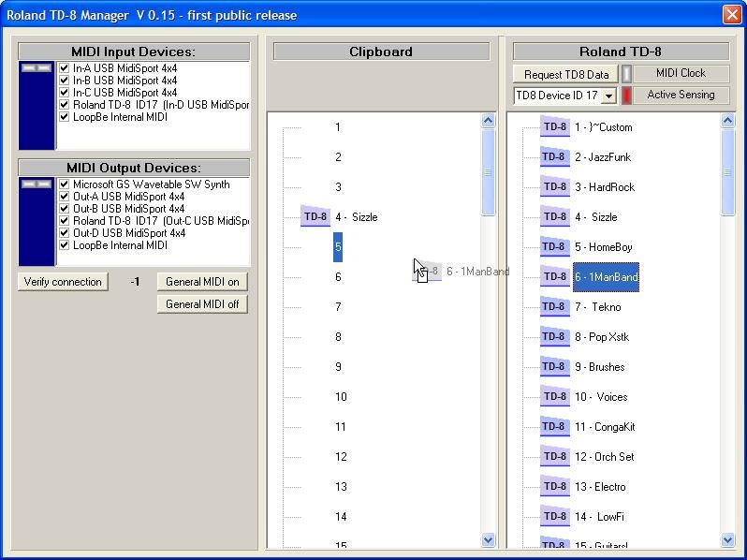Click the TD-8 icon beside 12 - Orch Set

(x=555, y=457)
